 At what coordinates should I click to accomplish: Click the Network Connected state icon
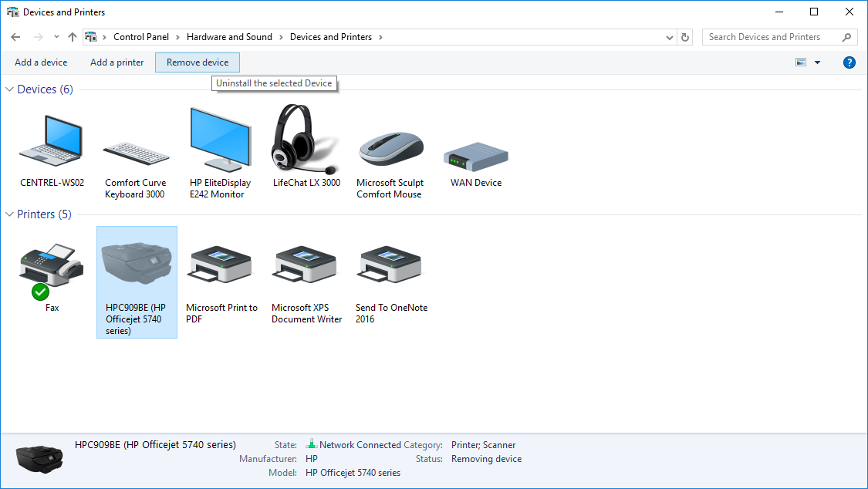(x=311, y=444)
